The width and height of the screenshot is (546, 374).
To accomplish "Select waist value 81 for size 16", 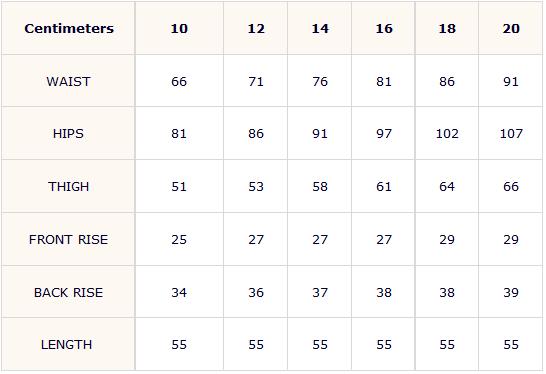I will [384, 81].
